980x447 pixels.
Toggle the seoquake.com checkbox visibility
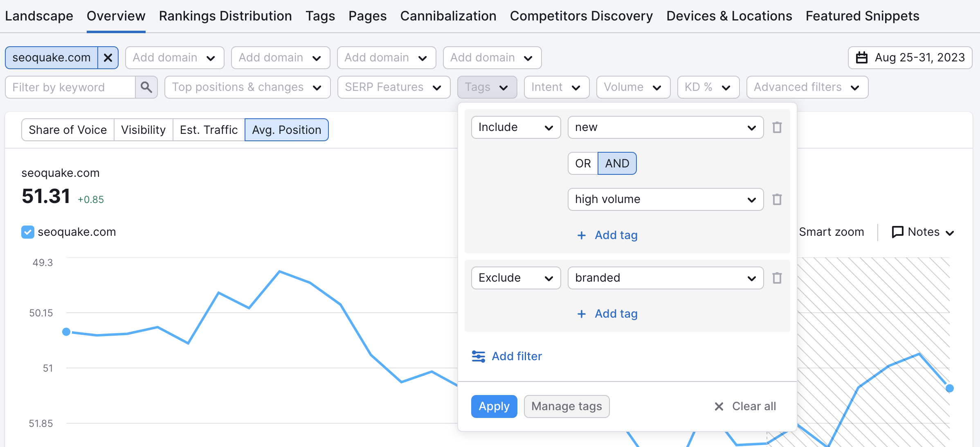tap(28, 232)
